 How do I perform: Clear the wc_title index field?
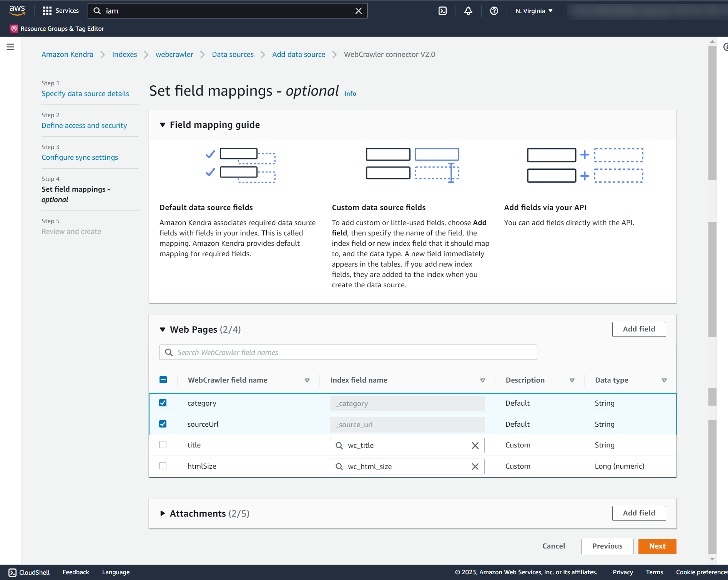[475, 446]
